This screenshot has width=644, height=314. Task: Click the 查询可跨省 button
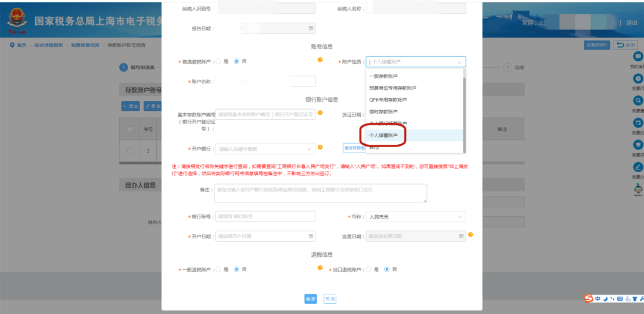coord(354,148)
